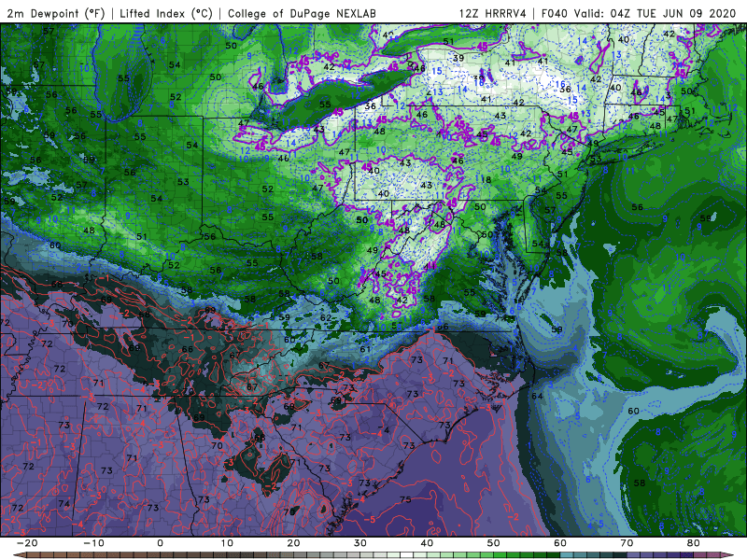The height and width of the screenshot is (560, 747).
Task: Click the 10 label on the color scale
Action: tap(227, 543)
